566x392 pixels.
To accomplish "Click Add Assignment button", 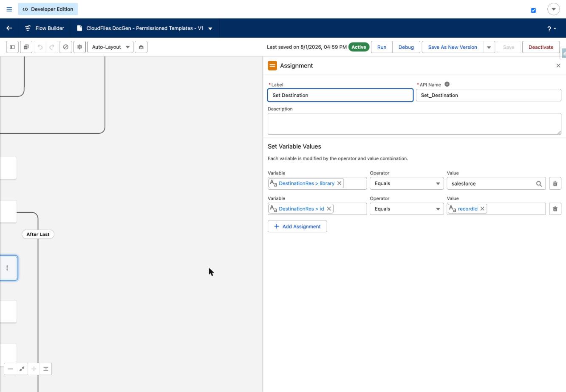I will (x=297, y=226).
